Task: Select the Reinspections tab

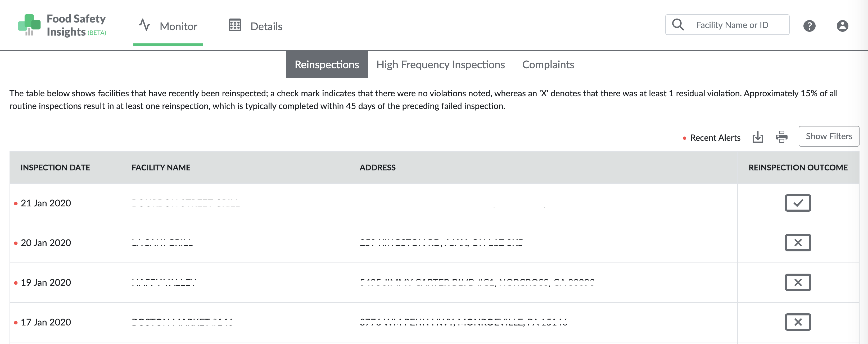Action: point(327,64)
